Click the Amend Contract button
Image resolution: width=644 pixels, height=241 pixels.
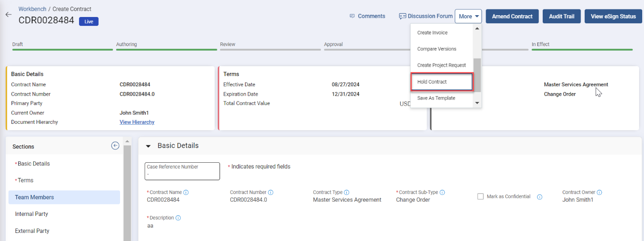512,16
